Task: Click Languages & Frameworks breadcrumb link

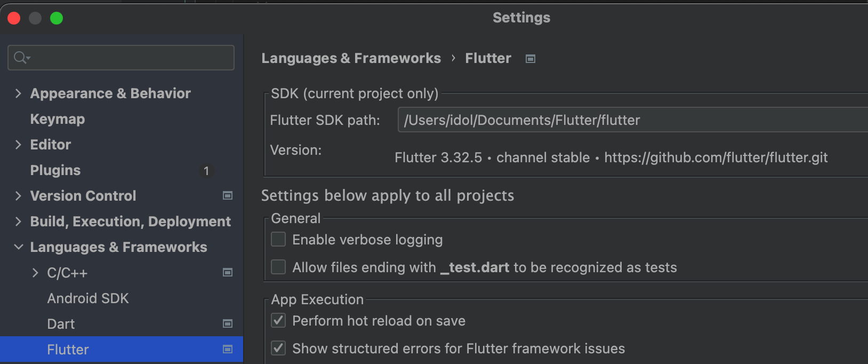Action: tap(351, 58)
